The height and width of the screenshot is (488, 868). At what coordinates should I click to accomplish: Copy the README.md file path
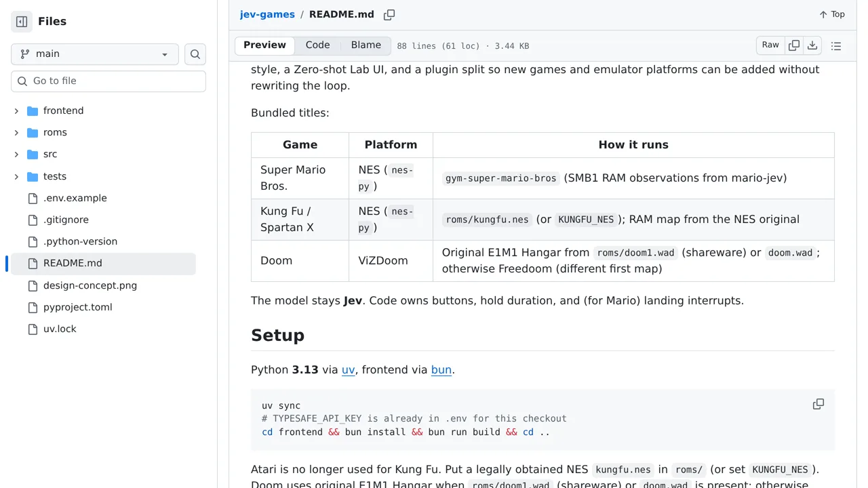(389, 14)
